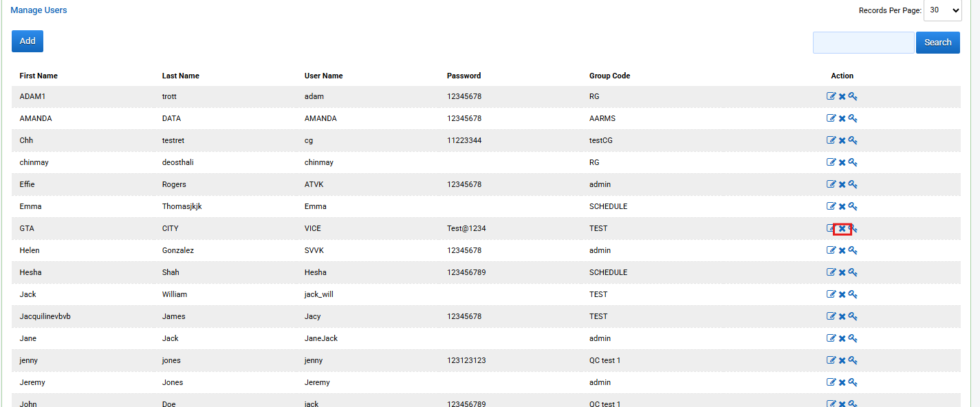980x407 pixels.
Task: Click the key icon for Hesha Shah
Action: pyautogui.click(x=853, y=272)
